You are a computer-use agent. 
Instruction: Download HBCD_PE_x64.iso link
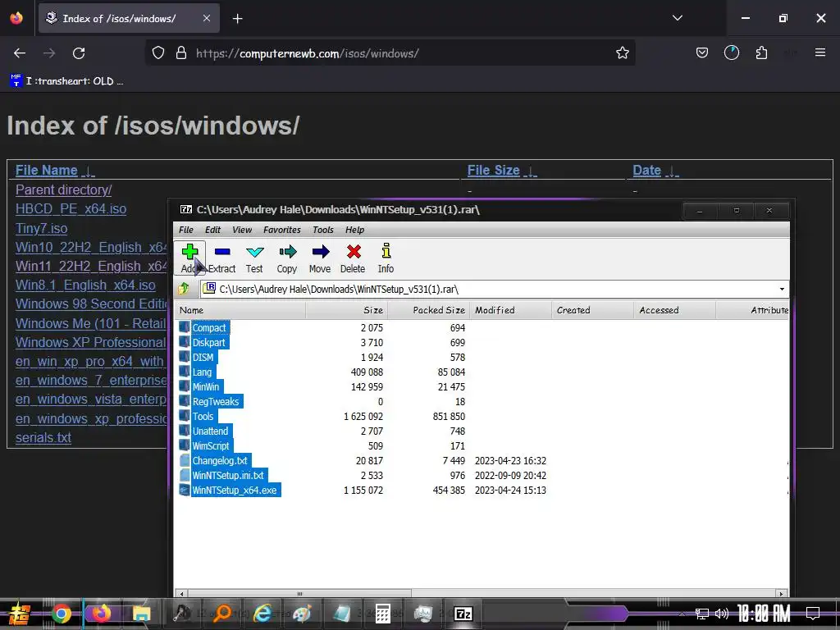pos(71,209)
